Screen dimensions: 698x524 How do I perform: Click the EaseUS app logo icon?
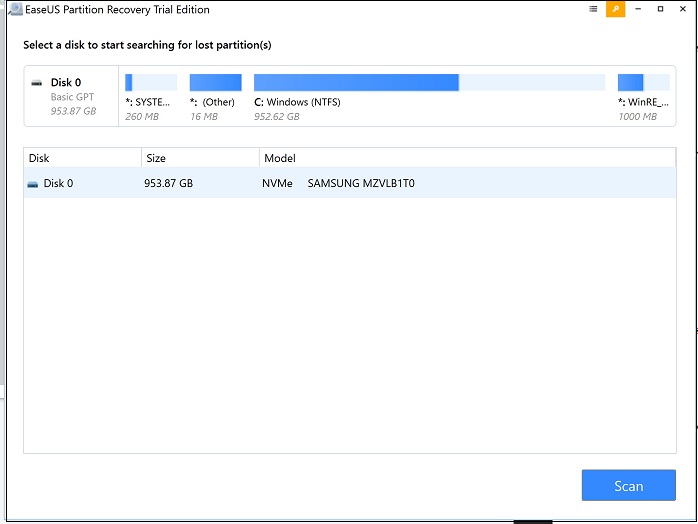16,9
